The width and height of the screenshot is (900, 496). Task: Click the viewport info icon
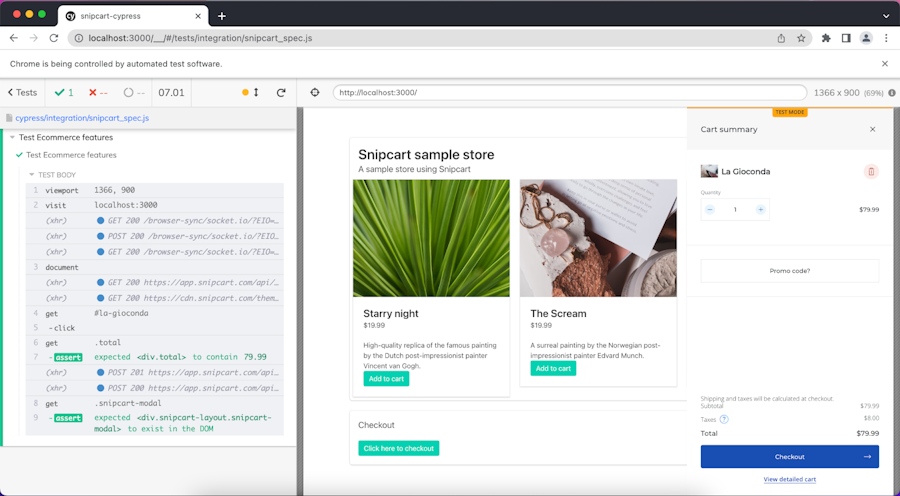point(891,92)
